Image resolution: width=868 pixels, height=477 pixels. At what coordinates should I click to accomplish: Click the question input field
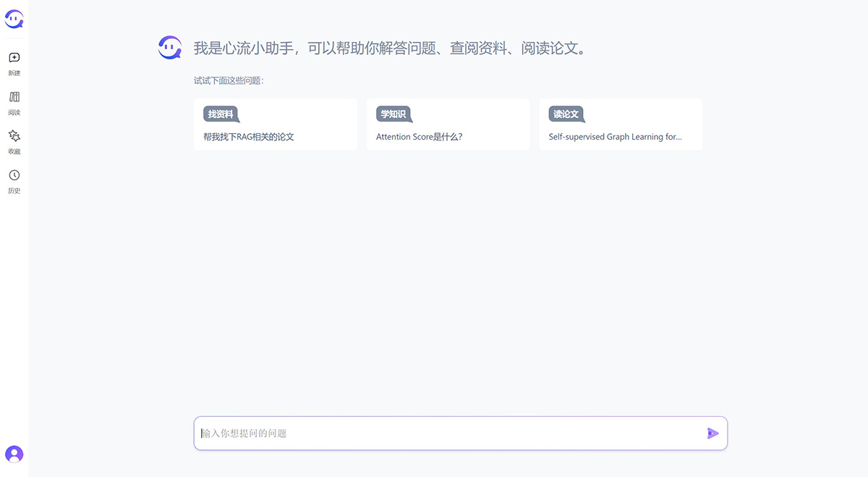(434, 433)
